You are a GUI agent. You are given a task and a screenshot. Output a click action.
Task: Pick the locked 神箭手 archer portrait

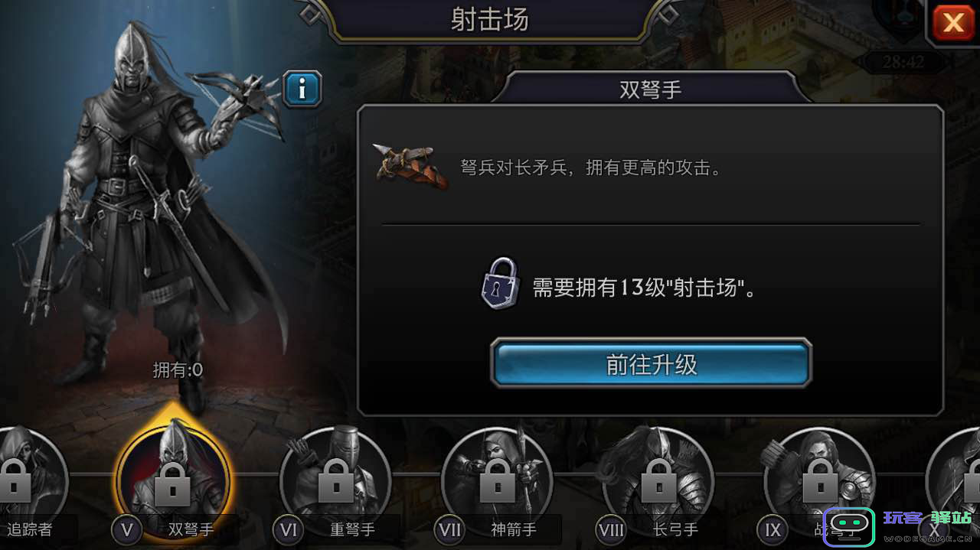tap(498, 477)
